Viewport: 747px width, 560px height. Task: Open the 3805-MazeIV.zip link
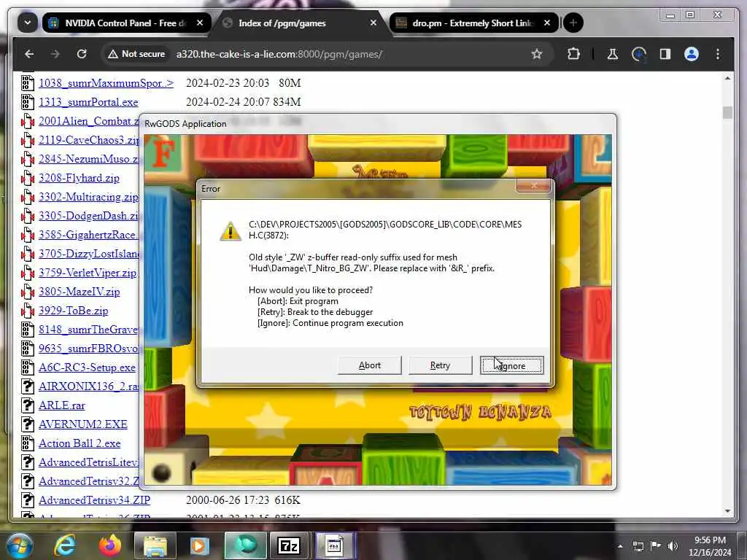(79, 292)
